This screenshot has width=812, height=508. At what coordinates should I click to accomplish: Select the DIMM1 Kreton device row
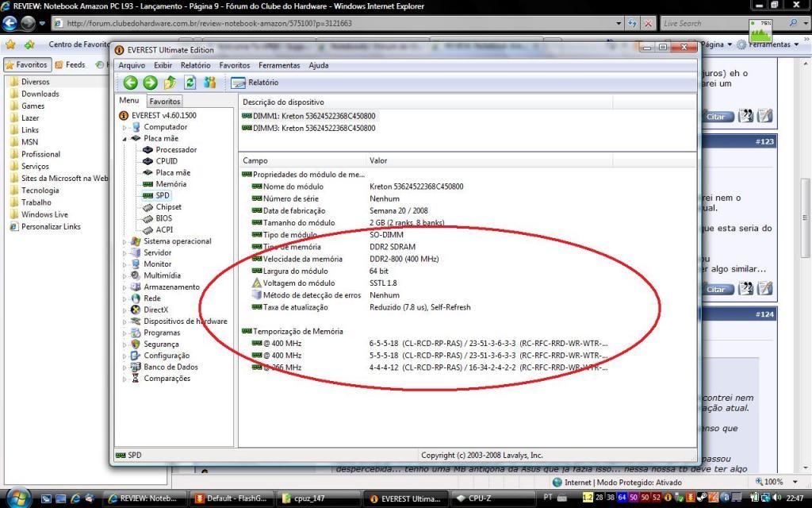309,116
